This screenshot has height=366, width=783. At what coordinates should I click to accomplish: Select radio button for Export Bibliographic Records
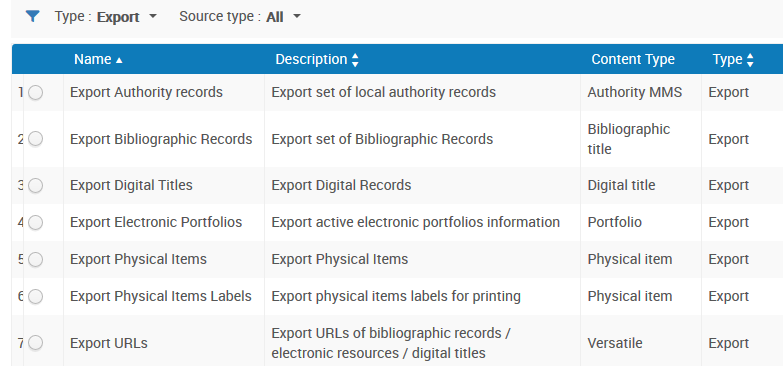(x=35, y=139)
